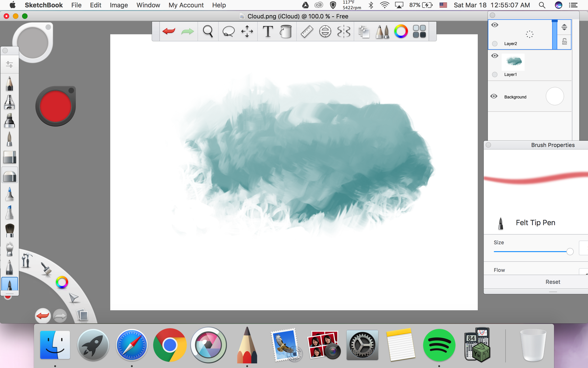The width and height of the screenshot is (588, 368).
Task: Select the Flood Fill bucket tool
Action: (286, 31)
